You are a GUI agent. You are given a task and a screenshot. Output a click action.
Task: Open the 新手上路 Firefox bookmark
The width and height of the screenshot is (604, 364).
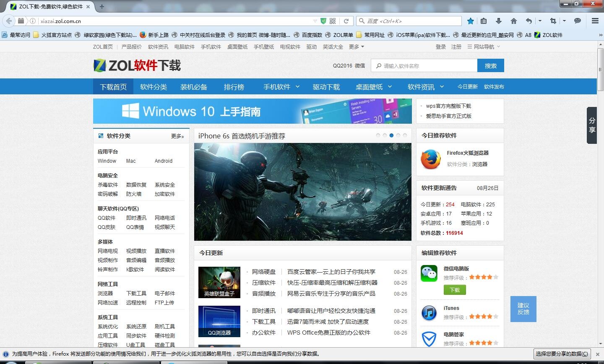[154, 35]
